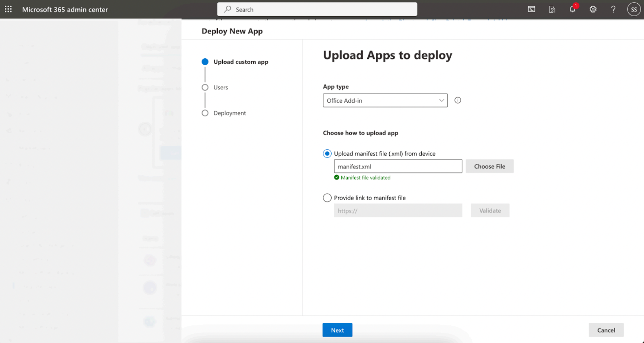Click the Cancel button
The width and height of the screenshot is (644, 343).
[x=606, y=330]
